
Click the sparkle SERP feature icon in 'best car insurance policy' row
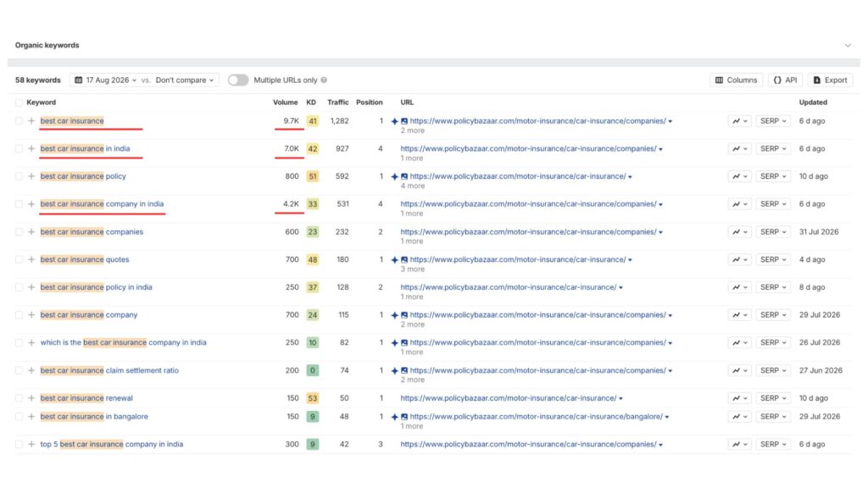click(x=394, y=176)
